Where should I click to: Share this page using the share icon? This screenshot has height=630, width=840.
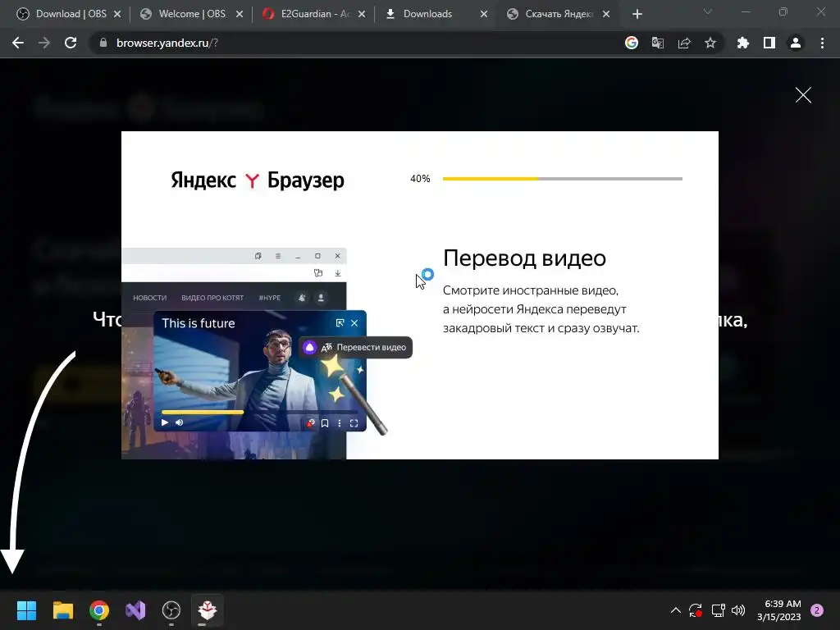point(684,43)
